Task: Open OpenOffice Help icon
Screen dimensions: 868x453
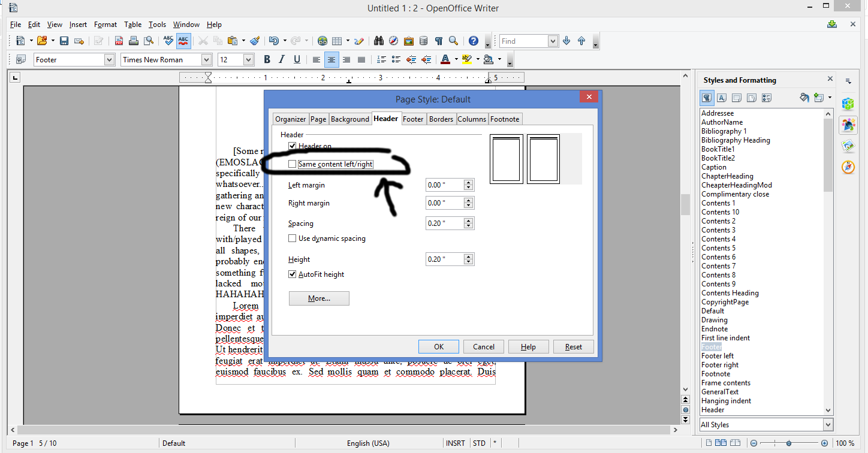Action: (474, 41)
